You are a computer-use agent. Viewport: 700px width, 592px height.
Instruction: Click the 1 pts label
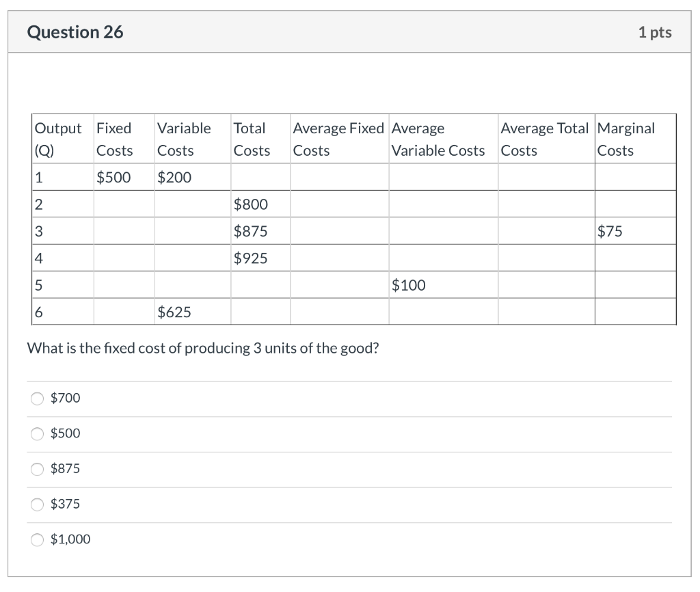(x=655, y=32)
